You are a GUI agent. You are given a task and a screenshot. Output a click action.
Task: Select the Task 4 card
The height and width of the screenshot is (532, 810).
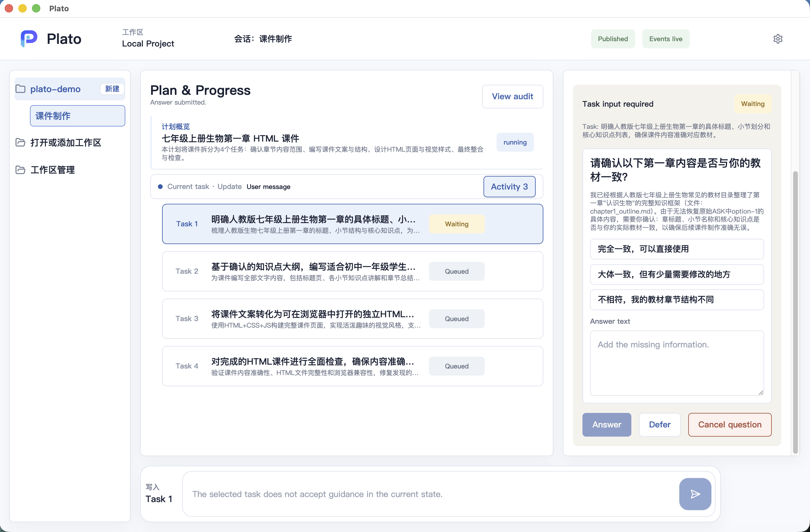click(352, 366)
